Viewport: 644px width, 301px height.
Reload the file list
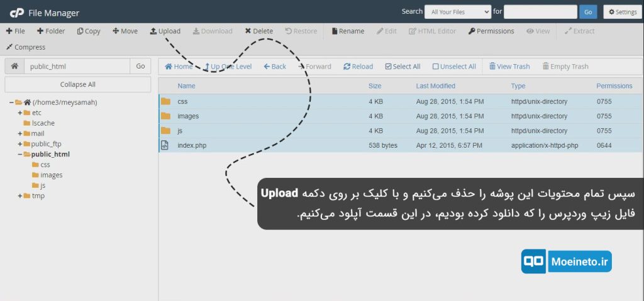pos(358,67)
